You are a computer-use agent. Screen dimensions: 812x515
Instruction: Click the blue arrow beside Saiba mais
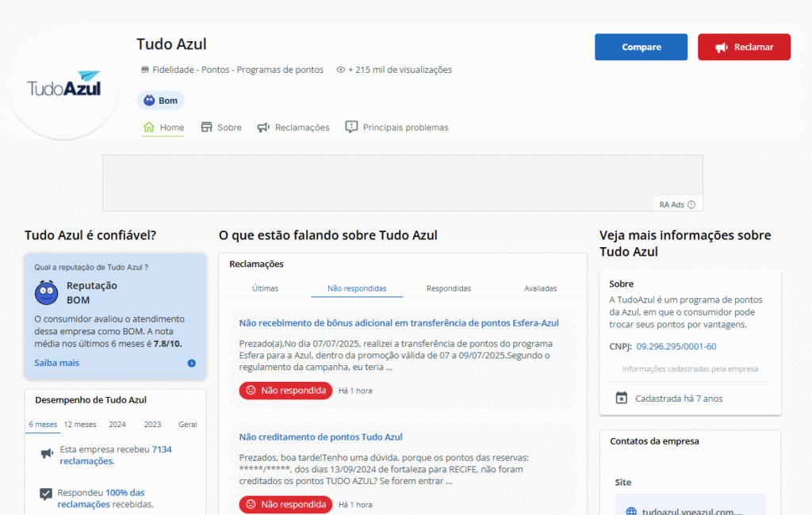click(191, 363)
